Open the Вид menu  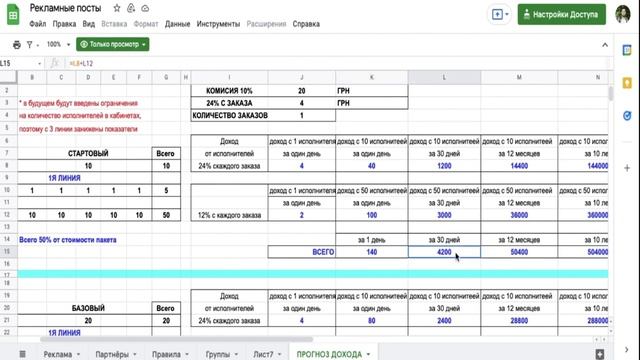(89, 24)
